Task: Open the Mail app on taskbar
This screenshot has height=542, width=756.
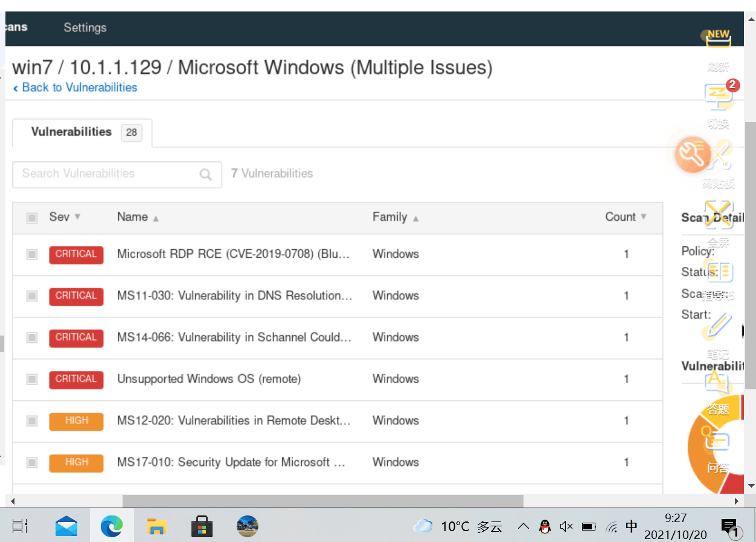Action: click(66, 526)
